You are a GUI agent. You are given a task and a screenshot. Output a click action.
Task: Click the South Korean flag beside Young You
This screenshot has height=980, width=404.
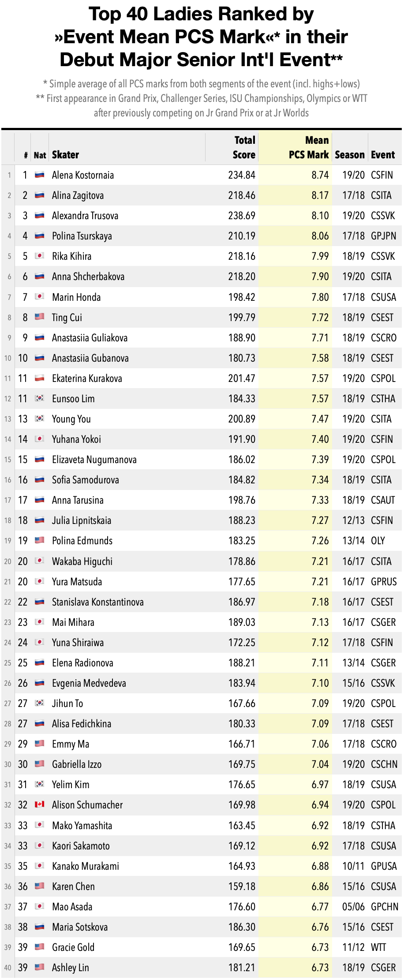(40, 419)
